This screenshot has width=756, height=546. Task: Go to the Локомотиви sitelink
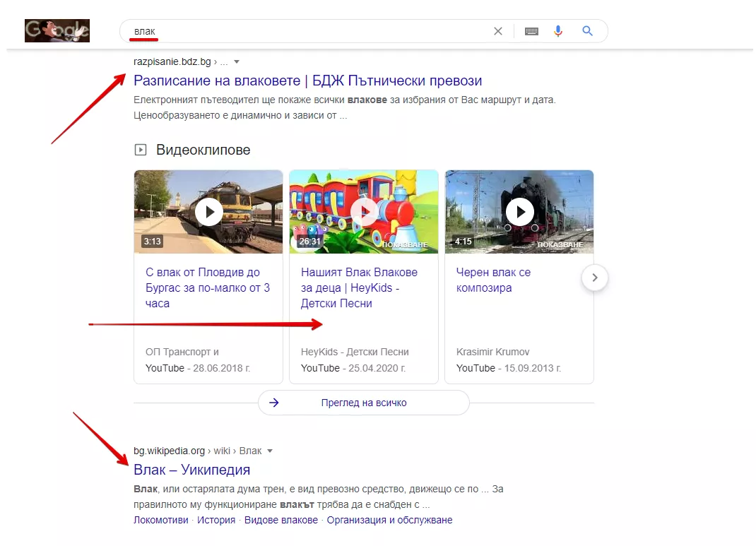(161, 520)
